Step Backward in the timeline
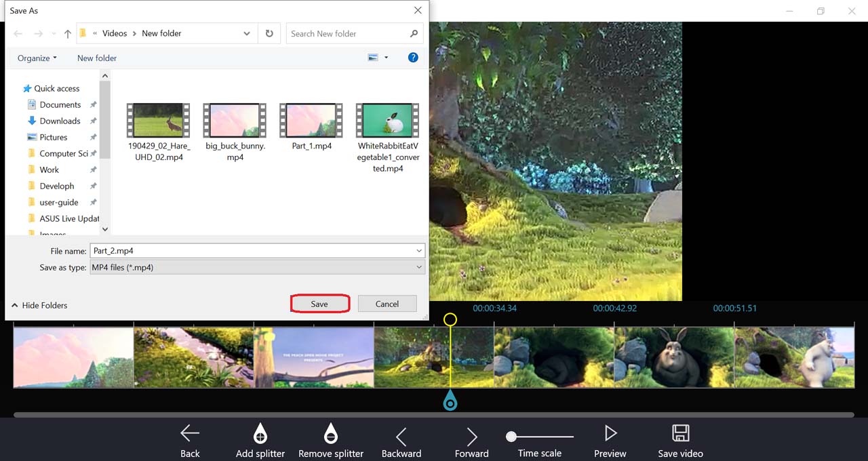The width and height of the screenshot is (868, 461). pos(401,436)
